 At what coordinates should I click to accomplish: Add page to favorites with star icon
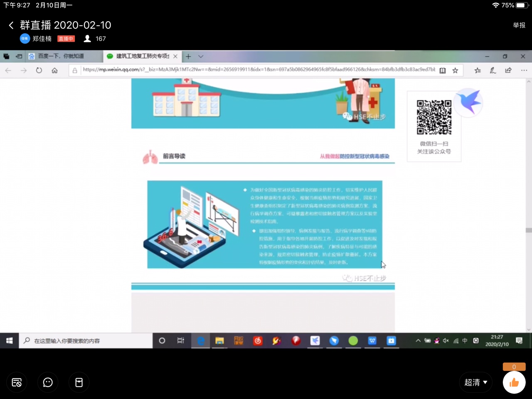[x=455, y=70]
